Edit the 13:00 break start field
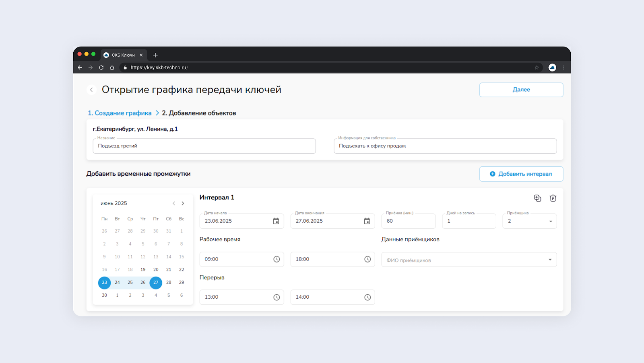The width and height of the screenshot is (644, 363). (x=242, y=297)
